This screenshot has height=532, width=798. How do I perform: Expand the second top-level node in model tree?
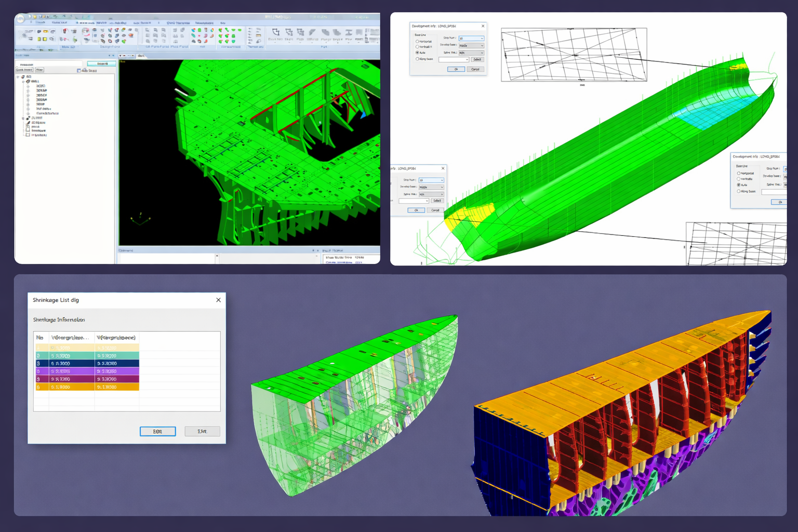click(x=23, y=118)
